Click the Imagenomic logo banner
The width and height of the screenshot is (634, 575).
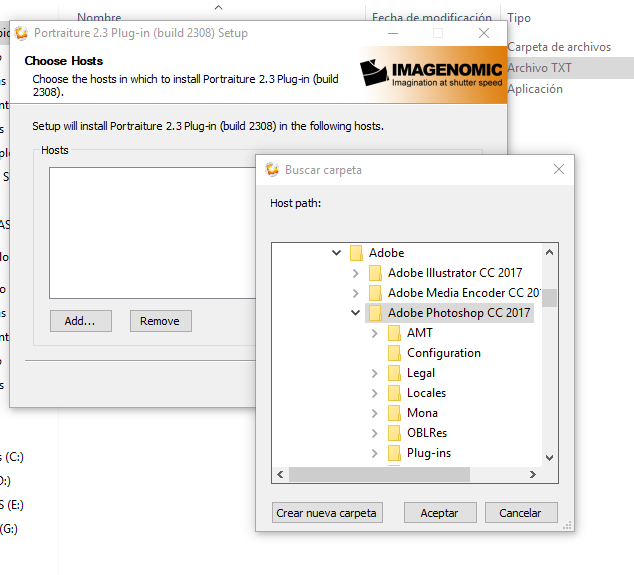pyautogui.click(x=432, y=74)
